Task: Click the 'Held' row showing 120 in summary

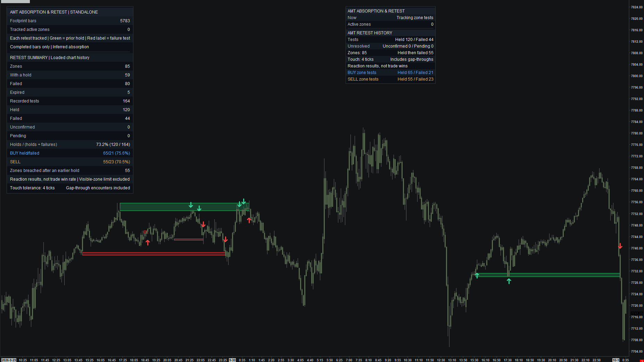Action: pyautogui.click(x=70, y=110)
